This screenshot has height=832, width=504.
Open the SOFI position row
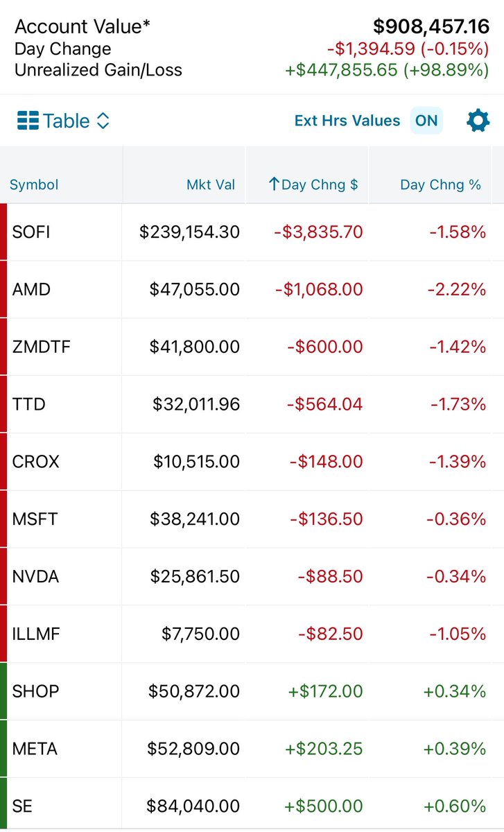pos(252,232)
